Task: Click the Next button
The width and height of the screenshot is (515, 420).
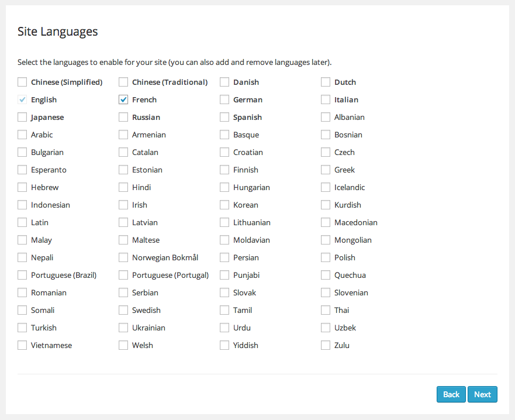Action: [x=482, y=394]
